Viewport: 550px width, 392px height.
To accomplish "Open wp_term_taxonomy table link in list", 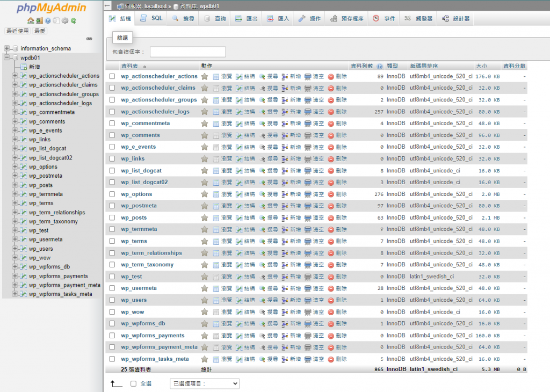I will coord(147,265).
